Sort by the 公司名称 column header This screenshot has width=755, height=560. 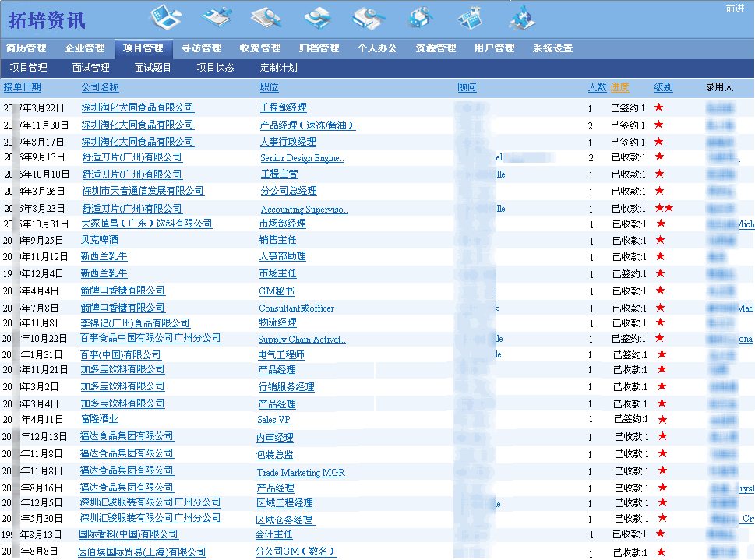click(101, 87)
